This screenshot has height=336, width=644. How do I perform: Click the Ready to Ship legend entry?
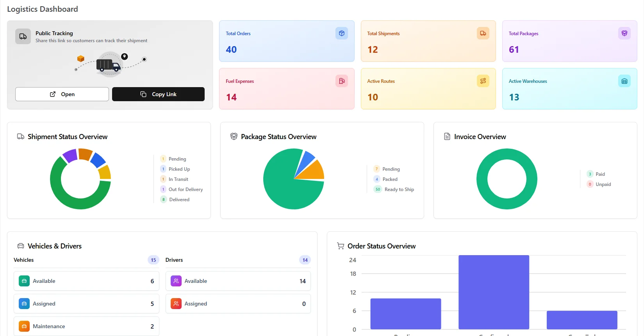394,189
